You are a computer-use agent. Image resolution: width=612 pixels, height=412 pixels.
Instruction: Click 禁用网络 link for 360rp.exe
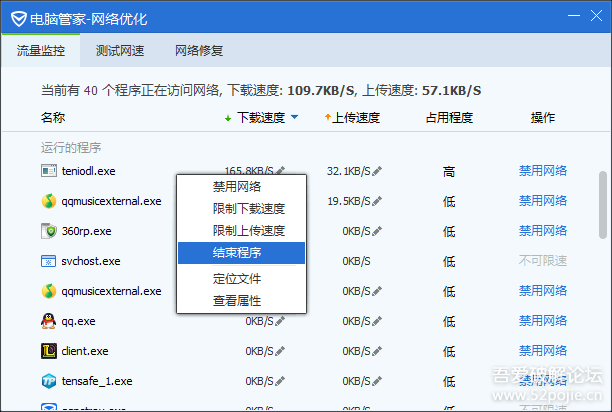pos(543,231)
